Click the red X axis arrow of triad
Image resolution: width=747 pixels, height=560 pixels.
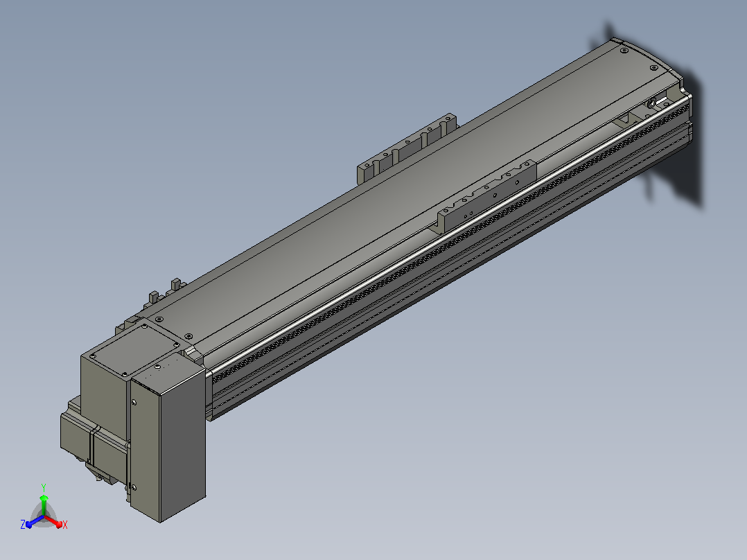pos(55,523)
